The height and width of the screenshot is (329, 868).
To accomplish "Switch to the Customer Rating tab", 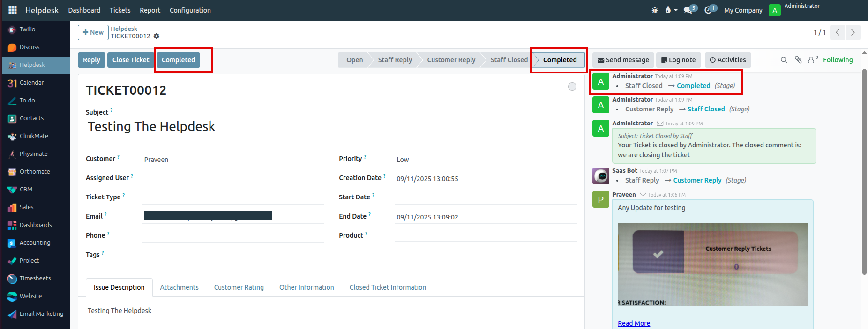I will [239, 287].
